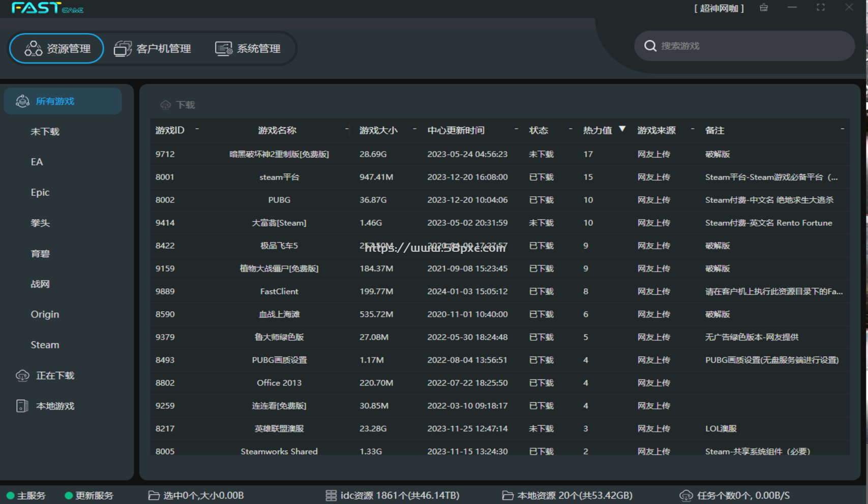The height and width of the screenshot is (504, 868).
Task: Open the 资源管理 tab
Action: point(56,49)
